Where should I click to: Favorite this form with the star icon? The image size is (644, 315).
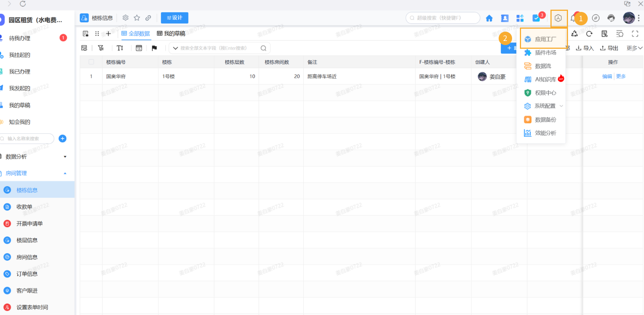tap(137, 18)
